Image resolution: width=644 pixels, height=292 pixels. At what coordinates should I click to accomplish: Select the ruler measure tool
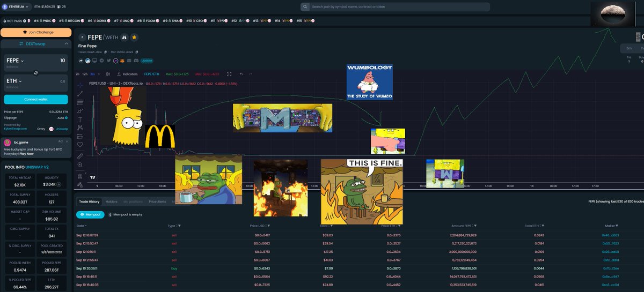click(80, 156)
